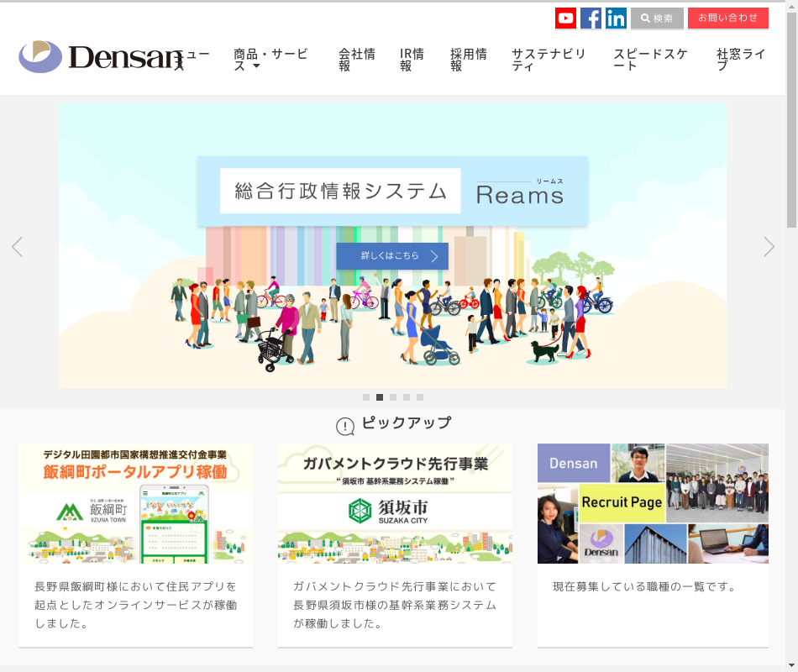Select the first carousel indicator dot
798x672 pixels.
click(366, 397)
